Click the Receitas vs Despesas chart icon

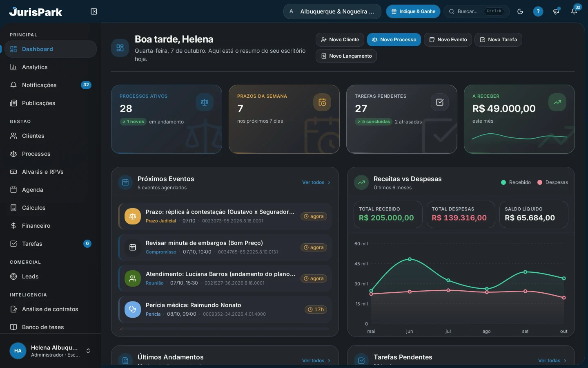(x=361, y=182)
